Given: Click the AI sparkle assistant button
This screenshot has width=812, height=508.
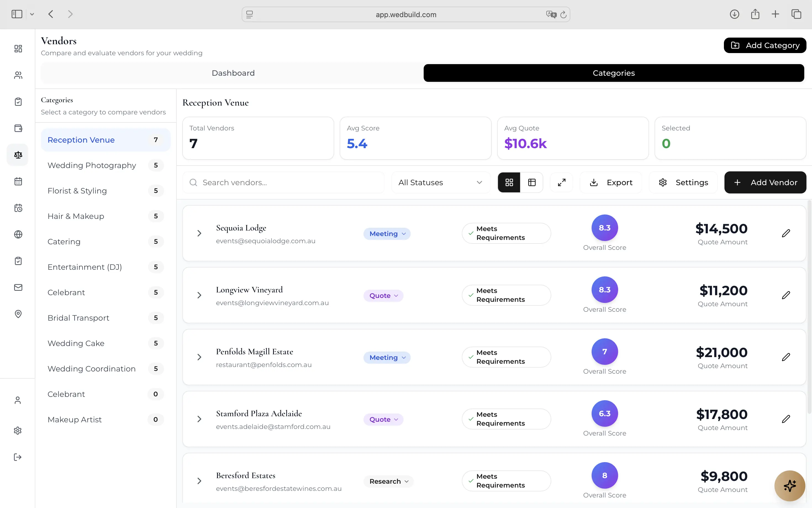Looking at the screenshot, I should [790, 486].
